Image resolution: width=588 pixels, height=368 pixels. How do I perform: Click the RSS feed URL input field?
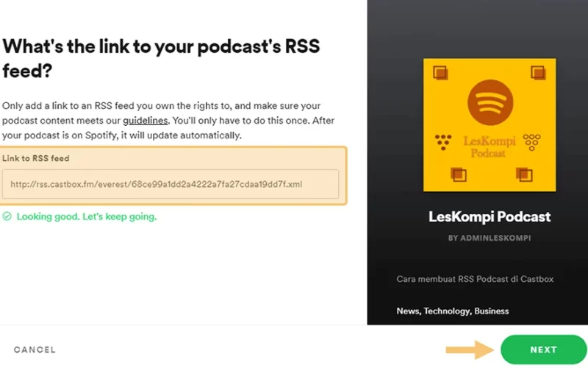click(171, 184)
